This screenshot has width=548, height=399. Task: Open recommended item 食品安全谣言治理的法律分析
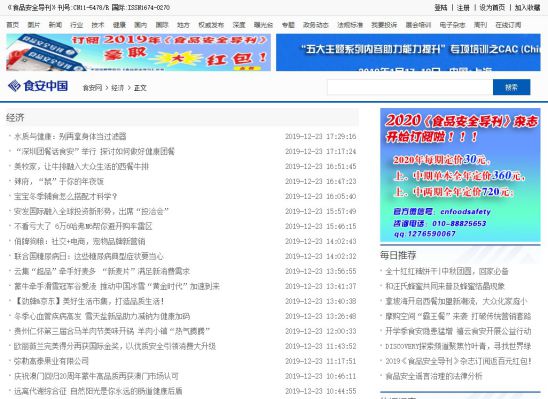[x=434, y=376]
